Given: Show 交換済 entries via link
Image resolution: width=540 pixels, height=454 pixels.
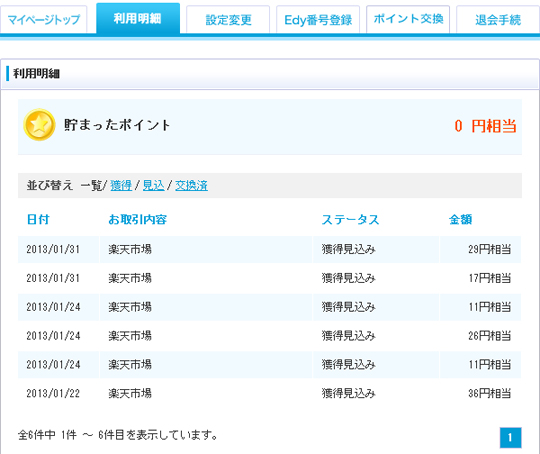Looking at the screenshot, I should (191, 185).
